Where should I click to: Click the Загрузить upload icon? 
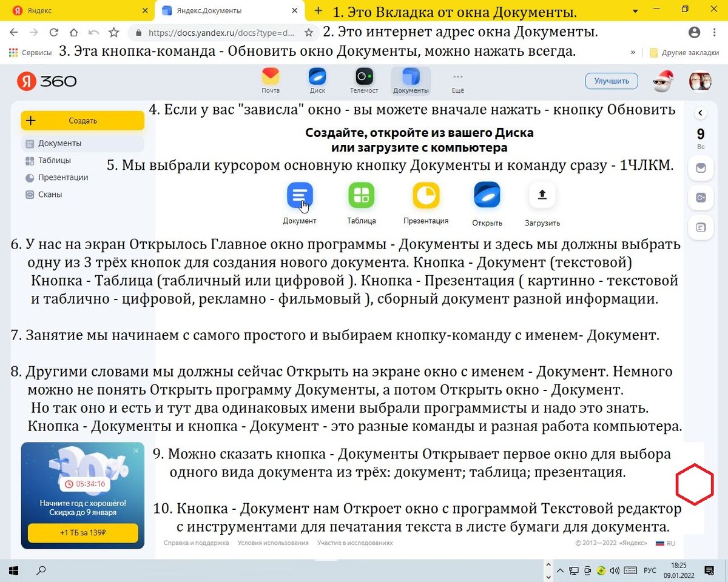coord(542,195)
